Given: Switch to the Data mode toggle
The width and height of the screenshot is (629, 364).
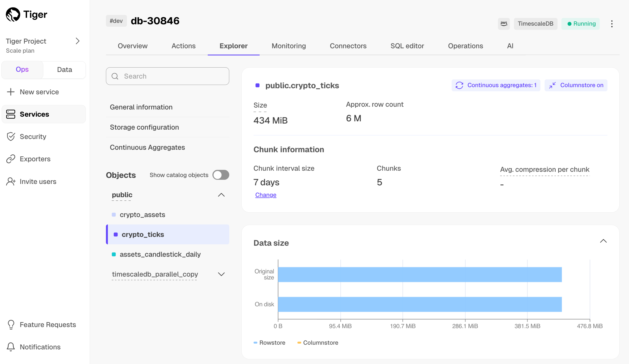Looking at the screenshot, I should coord(65,69).
